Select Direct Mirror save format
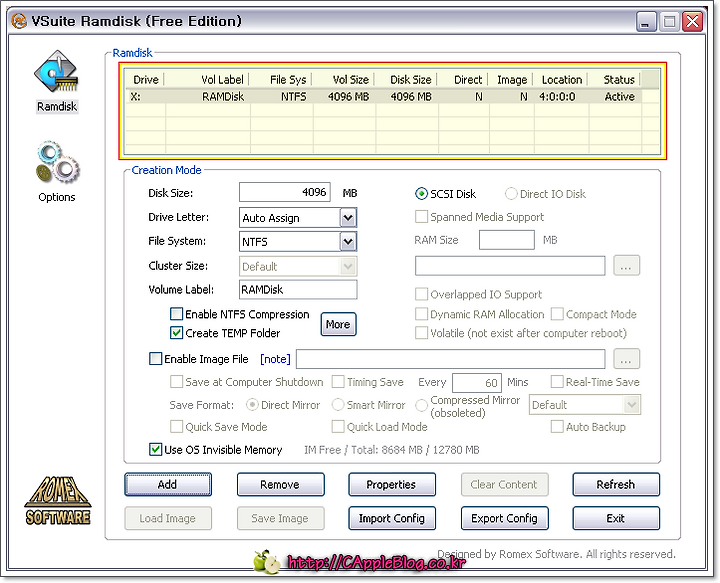 click(x=252, y=405)
